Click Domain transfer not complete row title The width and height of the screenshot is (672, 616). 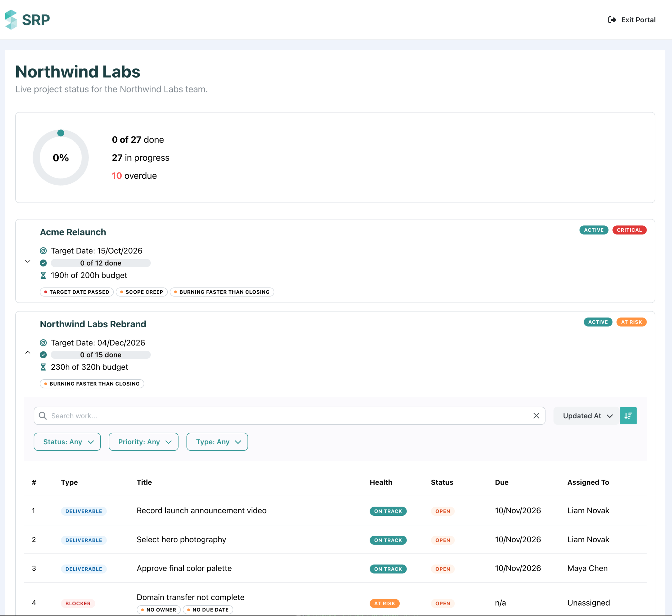[x=190, y=597]
